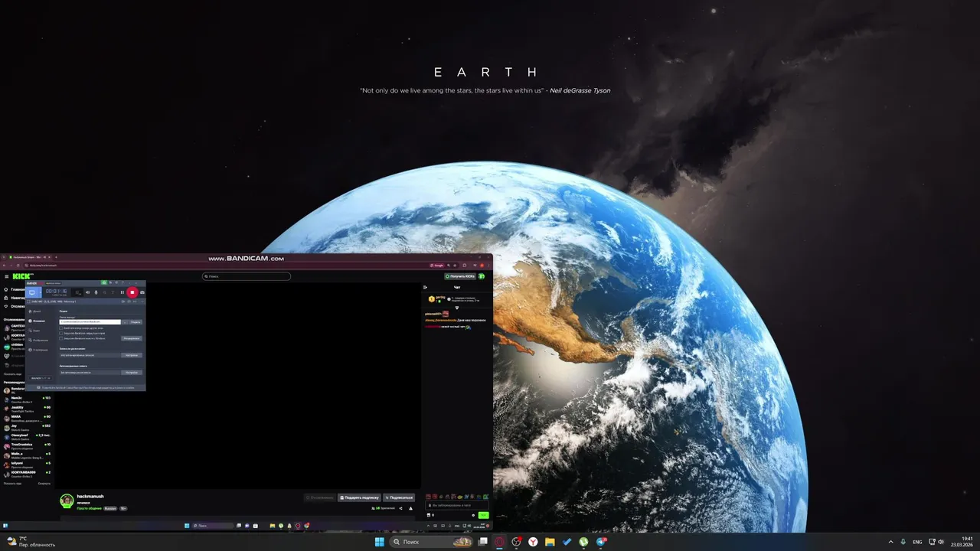The height and width of the screenshot is (551, 980).
Task: Click Kick search field
Action: (247, 276)
